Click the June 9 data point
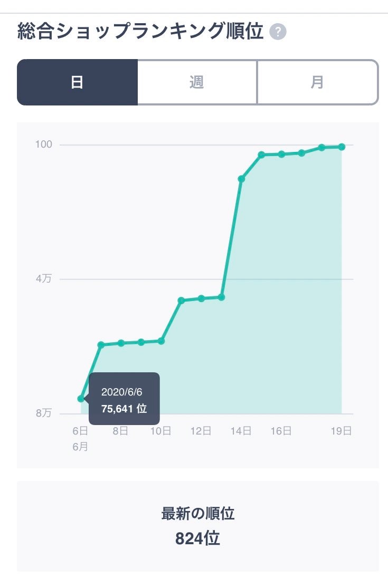This screenshot has height=588, width=388. click(141, 342)
